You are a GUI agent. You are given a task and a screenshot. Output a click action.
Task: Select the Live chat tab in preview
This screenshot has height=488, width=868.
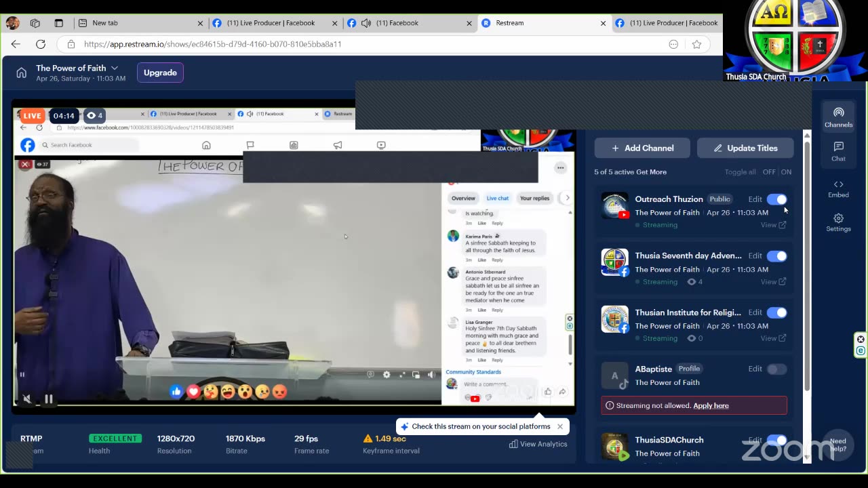click(x=498, y=199)
